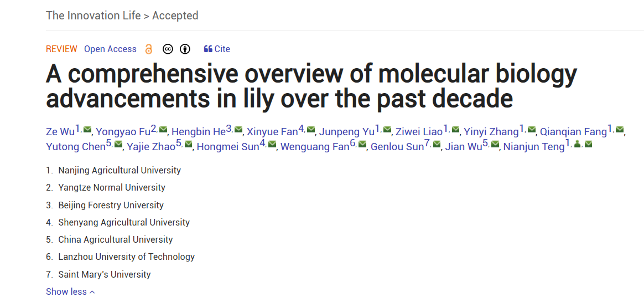The width and height of the screenshot is (644, 297).
Task: Open author Qianqian Fang's profile link
Action: tap(573, 132)
